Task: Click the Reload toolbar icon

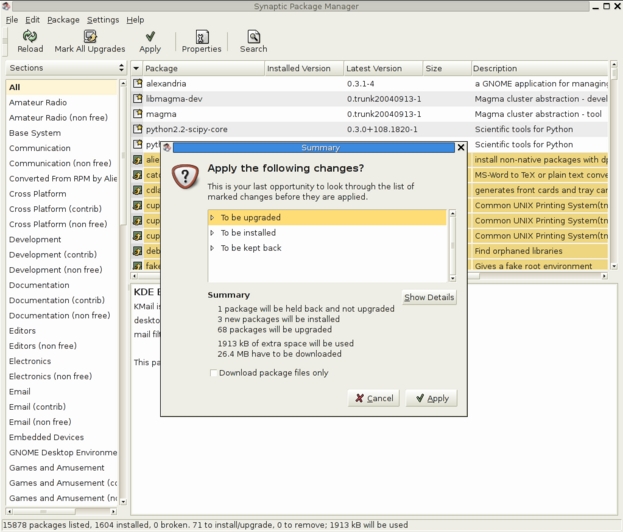Action: [30, 36]
